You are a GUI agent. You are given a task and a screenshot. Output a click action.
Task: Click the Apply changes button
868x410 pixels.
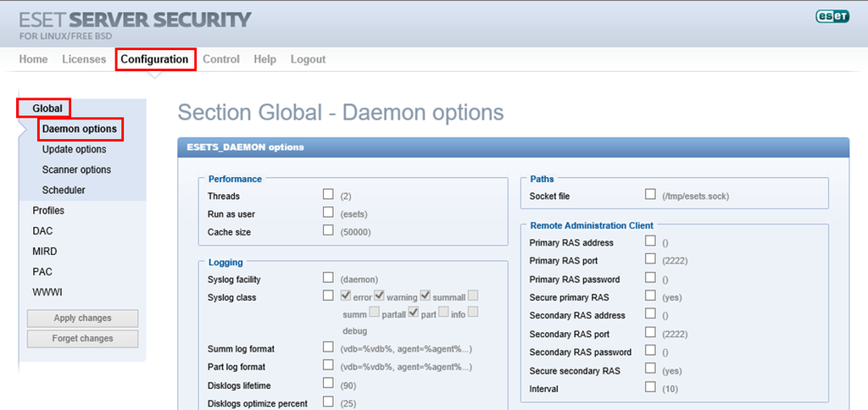[82, 319]
